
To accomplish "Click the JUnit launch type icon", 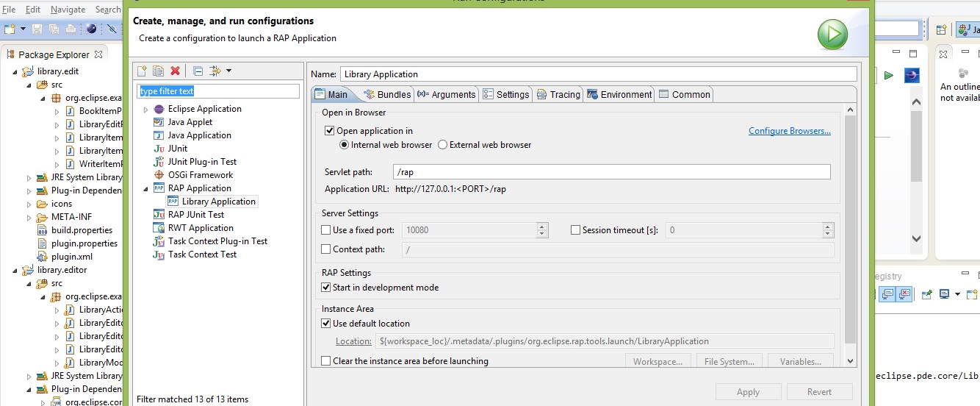I will coord(159,149).
